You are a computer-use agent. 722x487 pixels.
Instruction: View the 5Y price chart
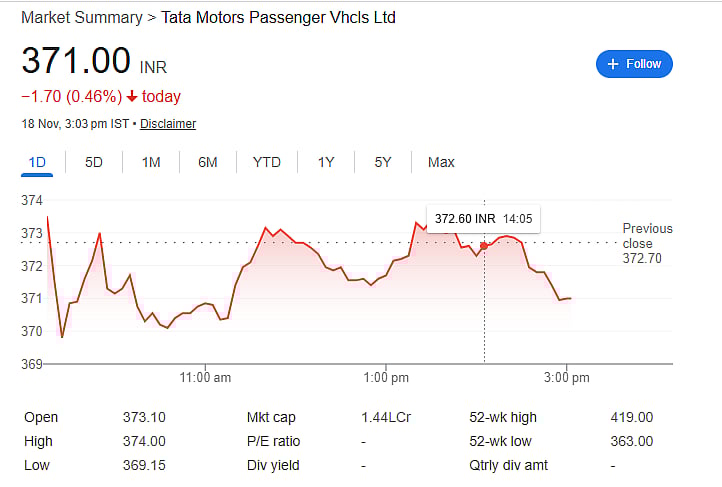click(383, 162)
